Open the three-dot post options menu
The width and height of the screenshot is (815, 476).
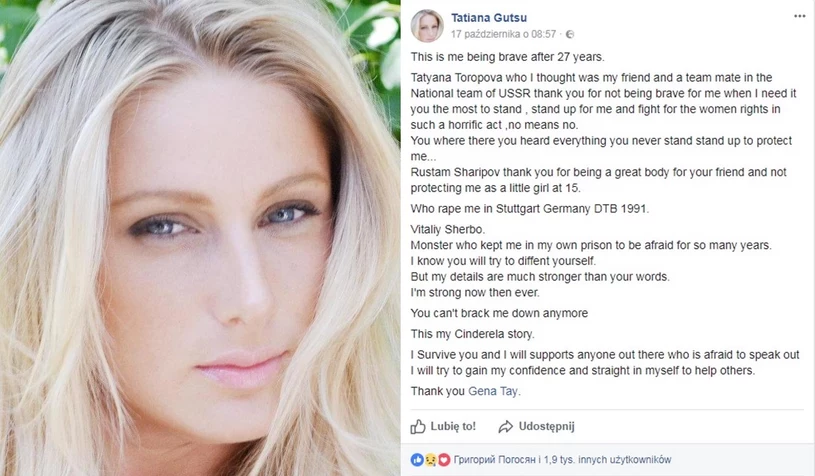(x=799, y=16)
